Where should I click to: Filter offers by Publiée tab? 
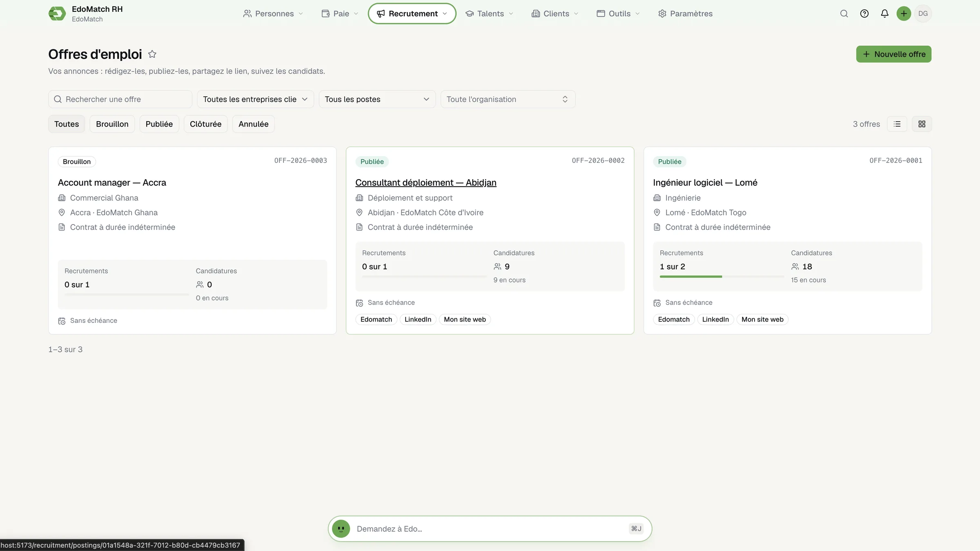pyautogui.click(x=159, y=124)
